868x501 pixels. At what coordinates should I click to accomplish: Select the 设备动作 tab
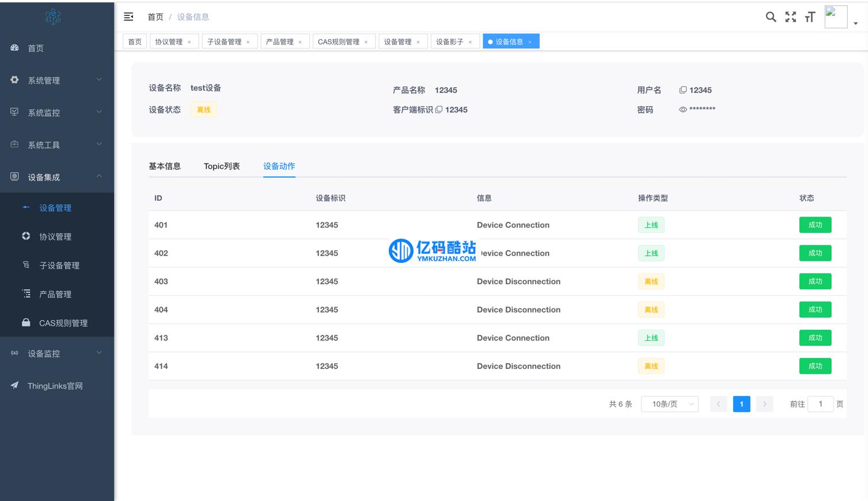click(x=279, y=166)
